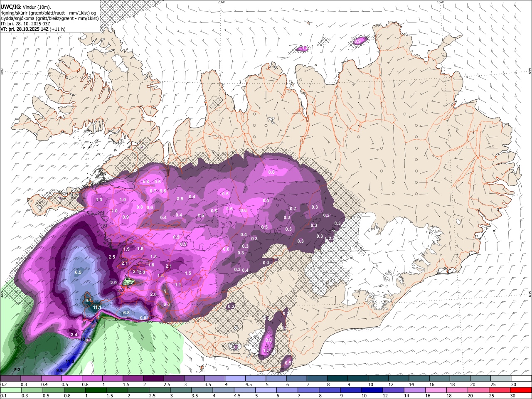
Task: Click the "15W" longitude label
Action: tap(440, 2)
